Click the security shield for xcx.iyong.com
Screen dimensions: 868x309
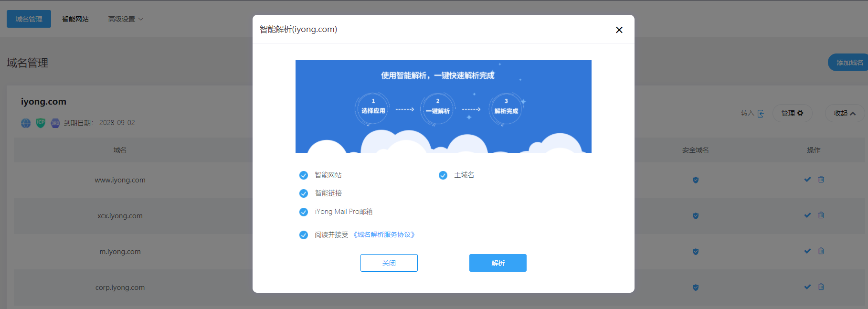tap(696, 216)
